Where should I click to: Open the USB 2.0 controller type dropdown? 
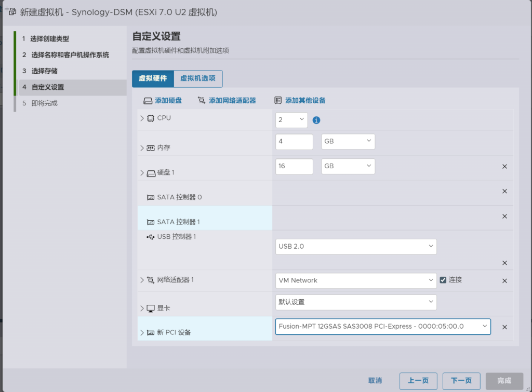356,247
